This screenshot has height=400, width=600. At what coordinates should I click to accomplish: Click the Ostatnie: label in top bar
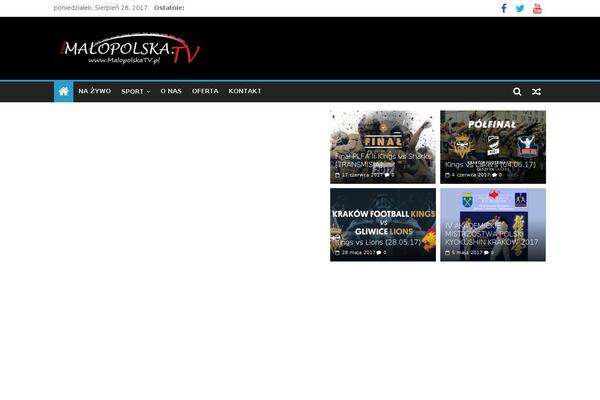click(x=169, y=8)
